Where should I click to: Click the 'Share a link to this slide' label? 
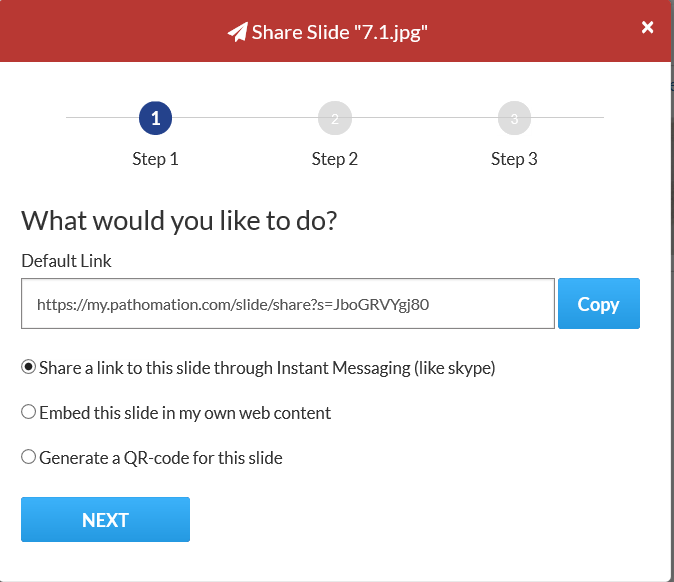click(267, 367)
